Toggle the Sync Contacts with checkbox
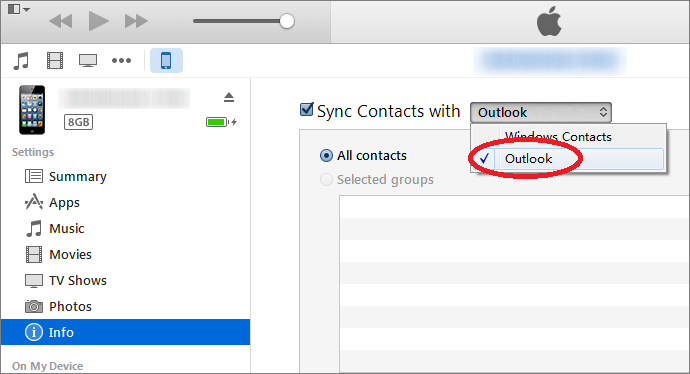690x374 pixels. [x=306, y=110]
